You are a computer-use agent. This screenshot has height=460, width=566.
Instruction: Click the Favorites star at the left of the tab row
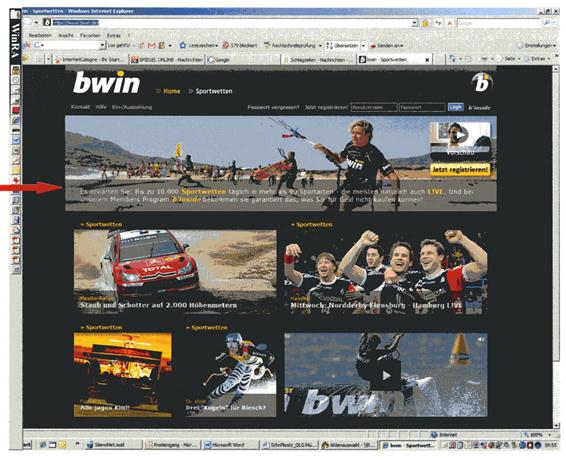26,59
